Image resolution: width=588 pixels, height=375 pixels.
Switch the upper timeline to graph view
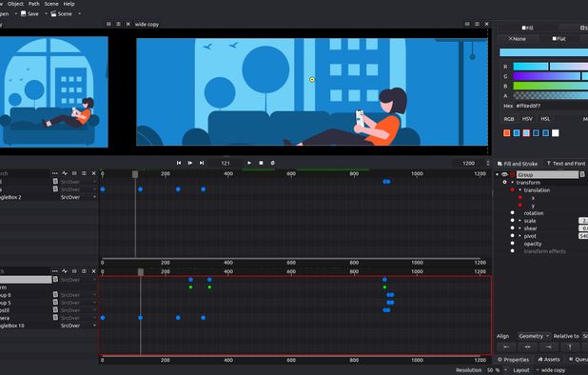click(x=65, y=173)
